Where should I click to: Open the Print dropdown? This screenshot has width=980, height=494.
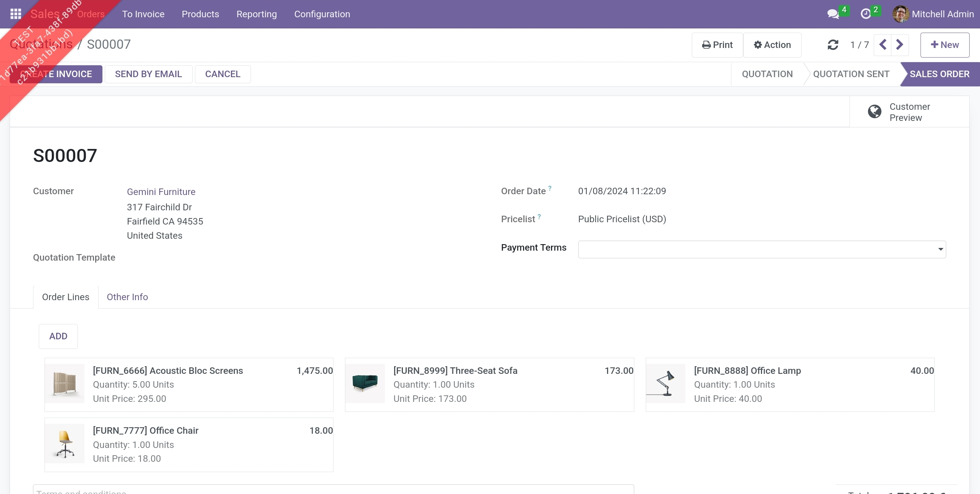click(x=717, y=45)
